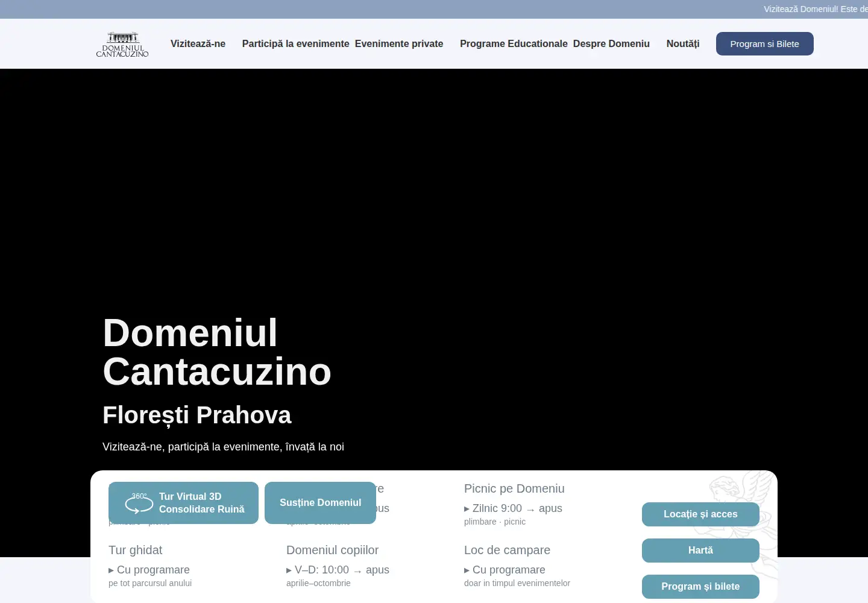Image resolution: width=868 pixels, height=603 pixels.
Task: Click Susține Domeniul button
Action: [x=320, y=503]
